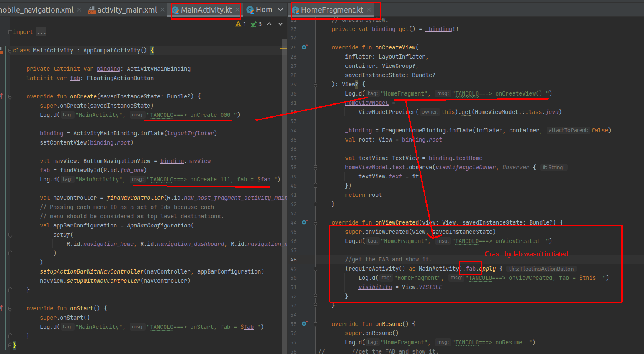Switch to the MainActivity.kt tab

click(x=206, y=10)
